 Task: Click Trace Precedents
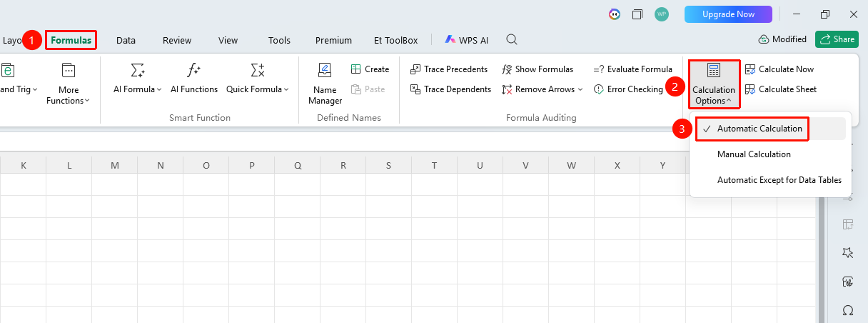point(449,69)
